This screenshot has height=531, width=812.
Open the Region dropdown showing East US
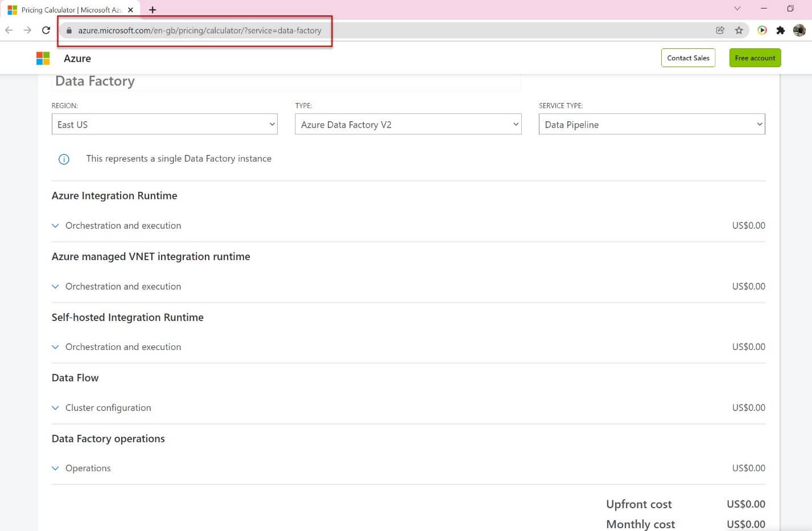pos(164,125)
